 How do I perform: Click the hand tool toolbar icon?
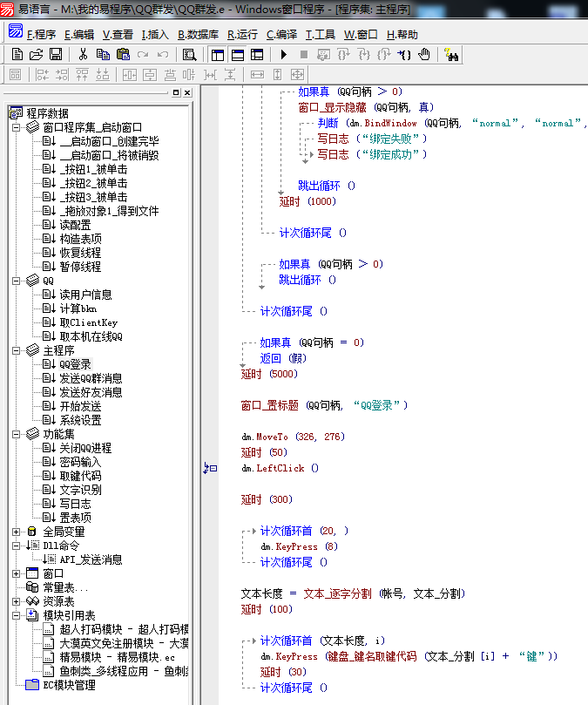click(x=424, y=54)
